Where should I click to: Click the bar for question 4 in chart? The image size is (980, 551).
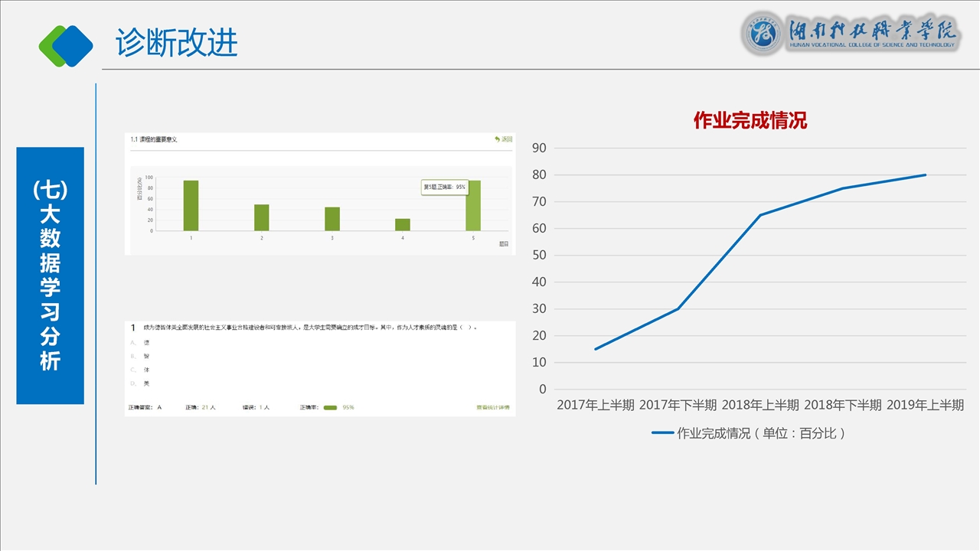point(403,224)
